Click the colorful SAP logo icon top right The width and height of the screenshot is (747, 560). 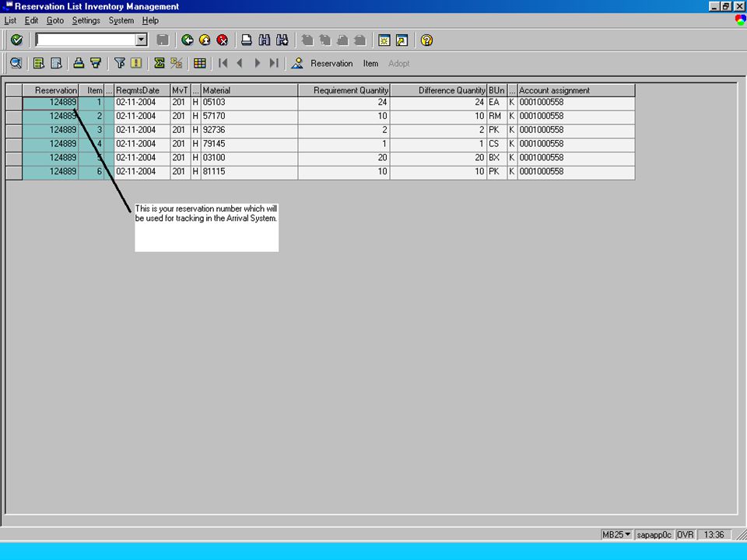click(740, 20)
